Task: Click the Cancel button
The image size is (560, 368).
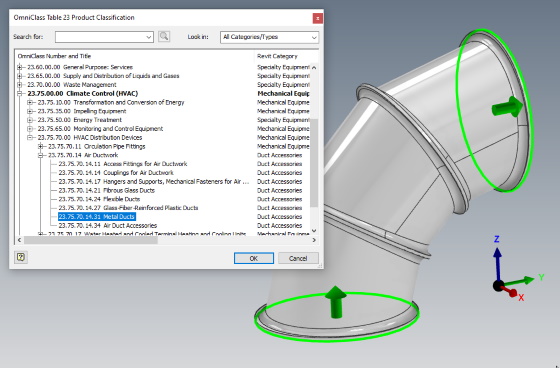Action: click(x=298, y=258)
